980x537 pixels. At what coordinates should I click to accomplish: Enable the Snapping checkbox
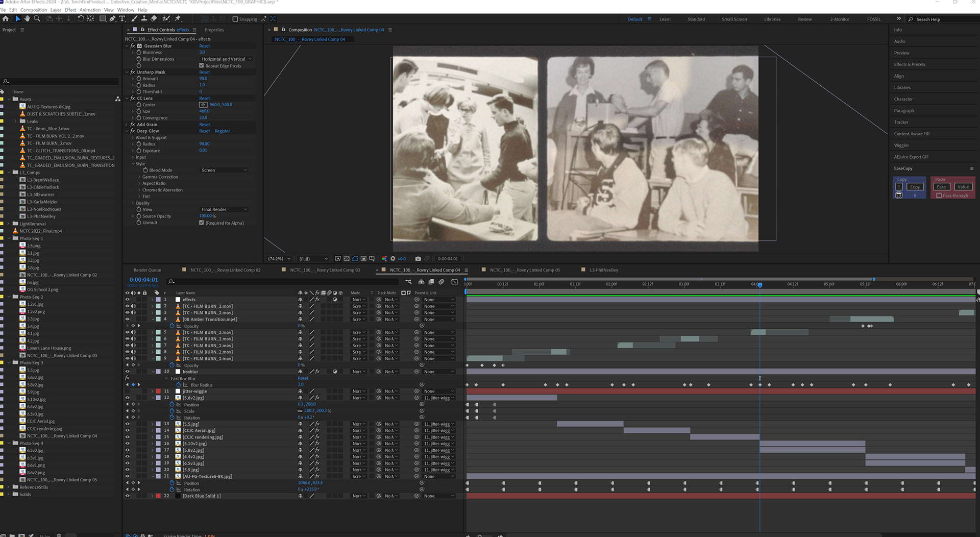coord(235,19)
